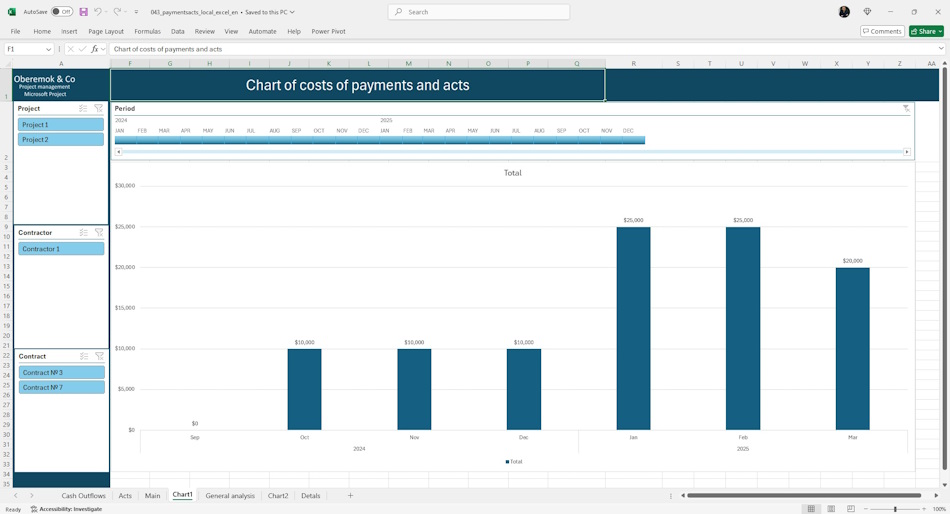The height and width of the screenshot is (514, 950).
Task: Open the Power Pivot tab
Action: tap(328, 31)
